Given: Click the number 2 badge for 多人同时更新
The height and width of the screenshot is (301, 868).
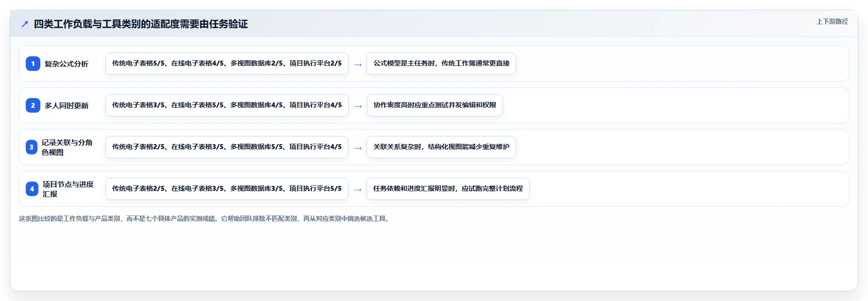Looking at the screenshot, I should tap(33, 105).
